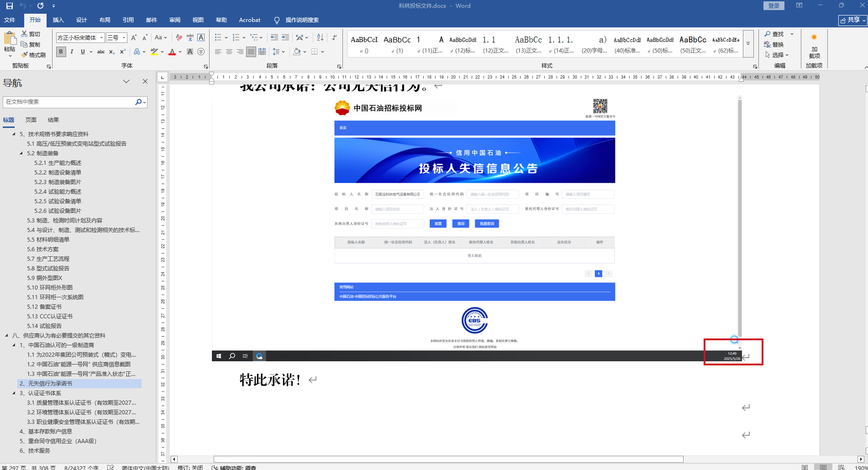Align paragraph text left
The width and height of the screenshot is (868, 470).
coord(218,52)
